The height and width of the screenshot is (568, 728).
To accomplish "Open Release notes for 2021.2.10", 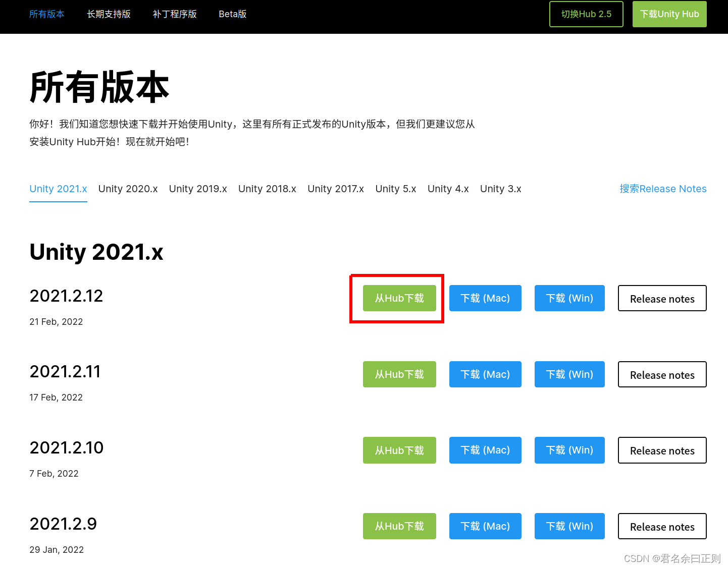I will pyautogui.click(x=662, y=450).
